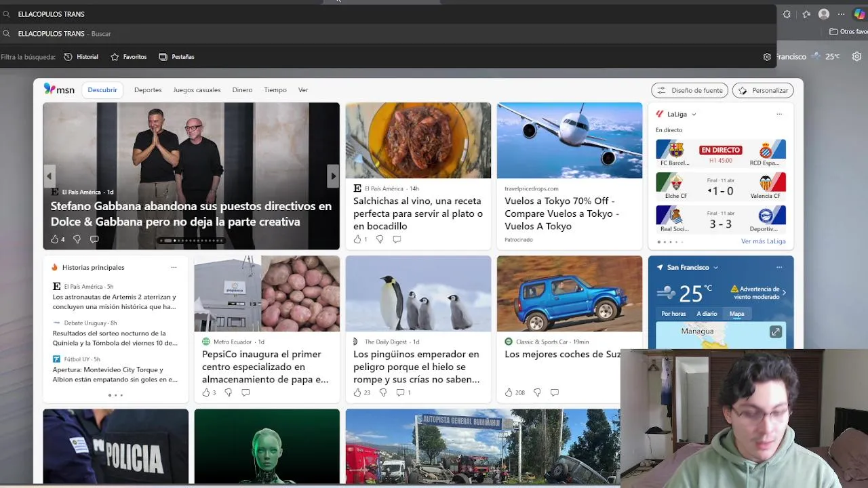Select the 'ELLACOPULOS TRANS - Buscar' suggestion

[x=388, y=33]
